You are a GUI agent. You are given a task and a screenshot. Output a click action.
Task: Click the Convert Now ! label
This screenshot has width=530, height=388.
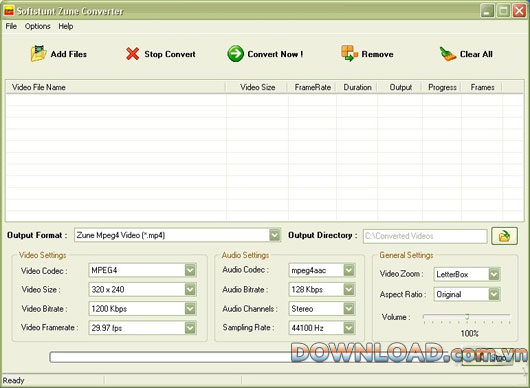(275, 54)
